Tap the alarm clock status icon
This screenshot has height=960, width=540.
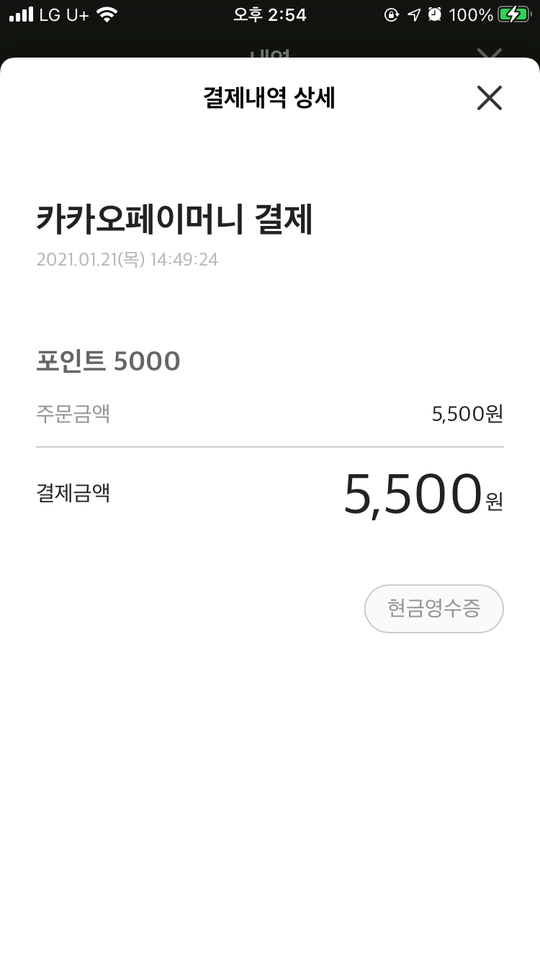tap(435, 15)
